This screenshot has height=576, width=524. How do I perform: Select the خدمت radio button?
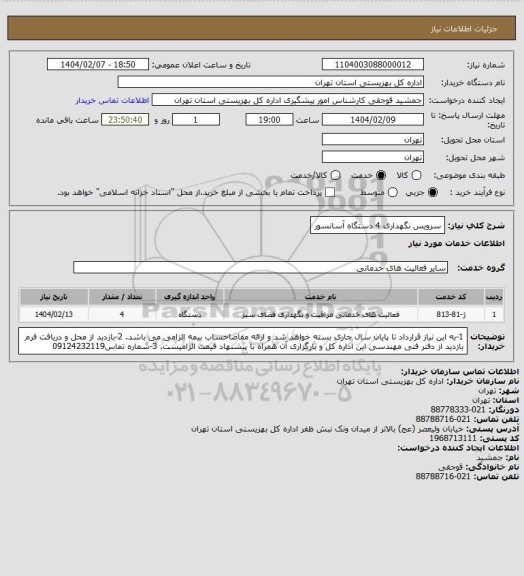click(381, 175)
